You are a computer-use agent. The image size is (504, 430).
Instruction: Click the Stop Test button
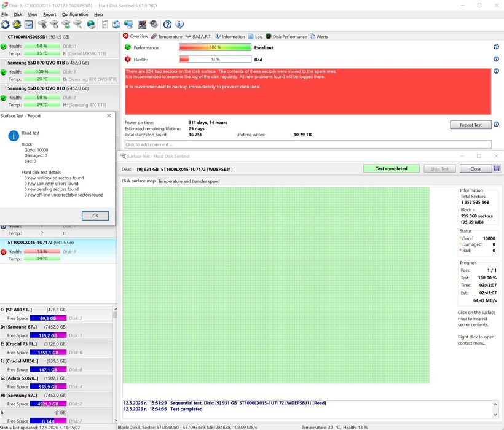[x=439, y=168]
